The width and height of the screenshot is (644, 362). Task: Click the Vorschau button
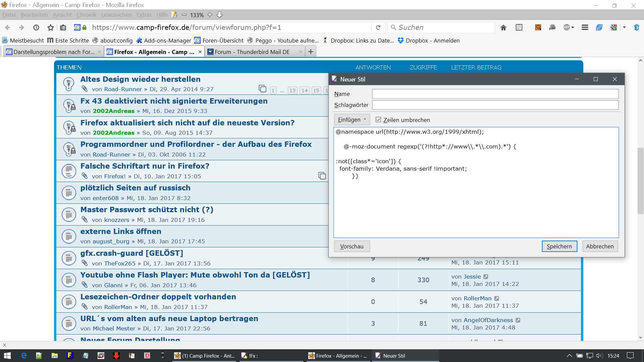coord(352,246)
